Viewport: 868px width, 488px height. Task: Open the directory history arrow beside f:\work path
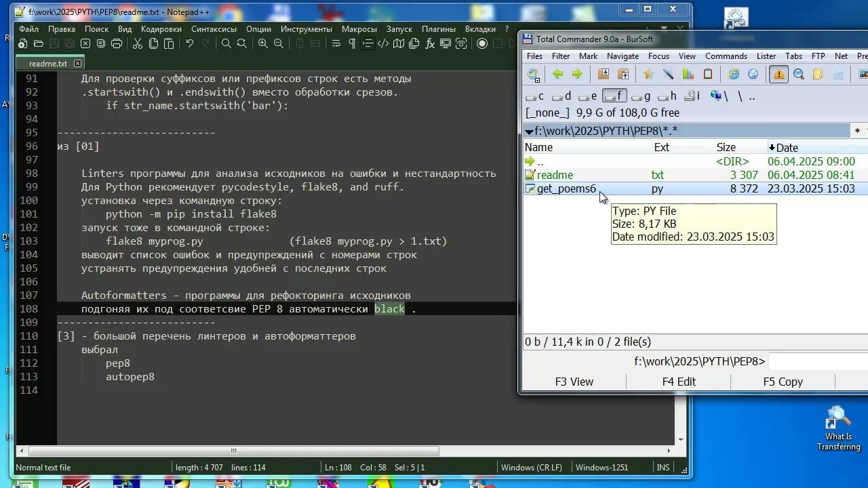coord(529,131)
